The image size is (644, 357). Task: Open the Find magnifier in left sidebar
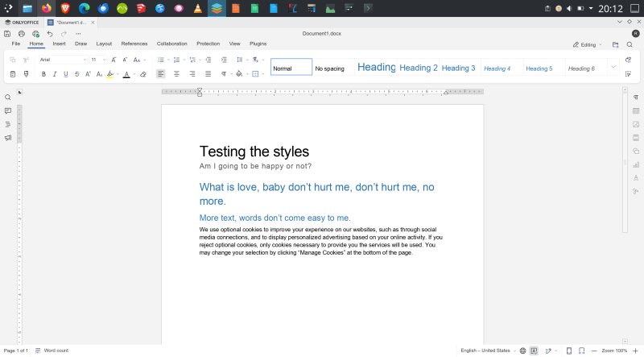tap(8, 98)
